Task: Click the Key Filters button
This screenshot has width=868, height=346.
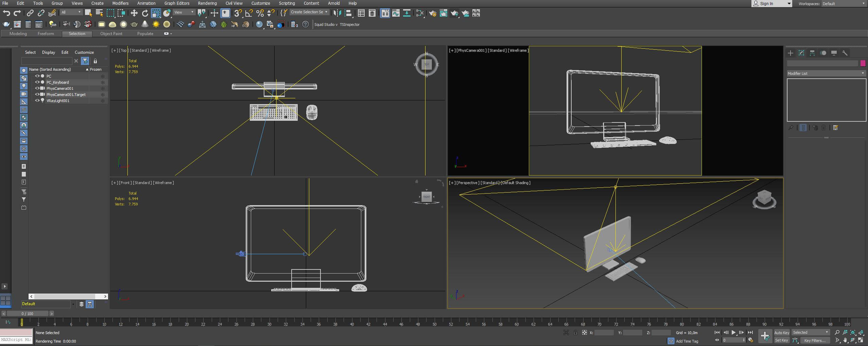Action: point(815,340)
